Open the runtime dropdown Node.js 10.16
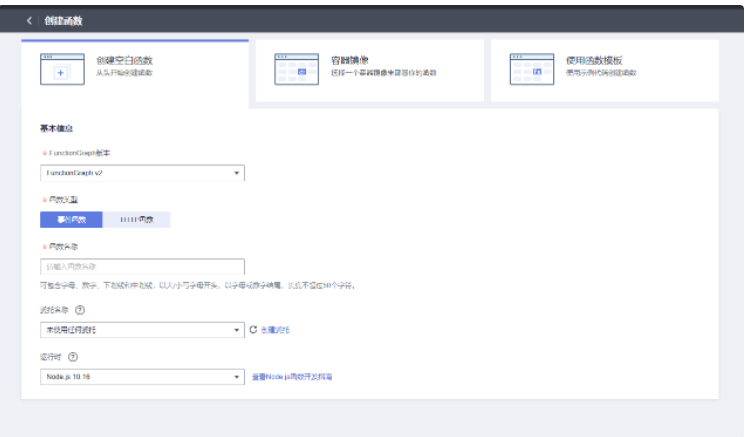 143,377
